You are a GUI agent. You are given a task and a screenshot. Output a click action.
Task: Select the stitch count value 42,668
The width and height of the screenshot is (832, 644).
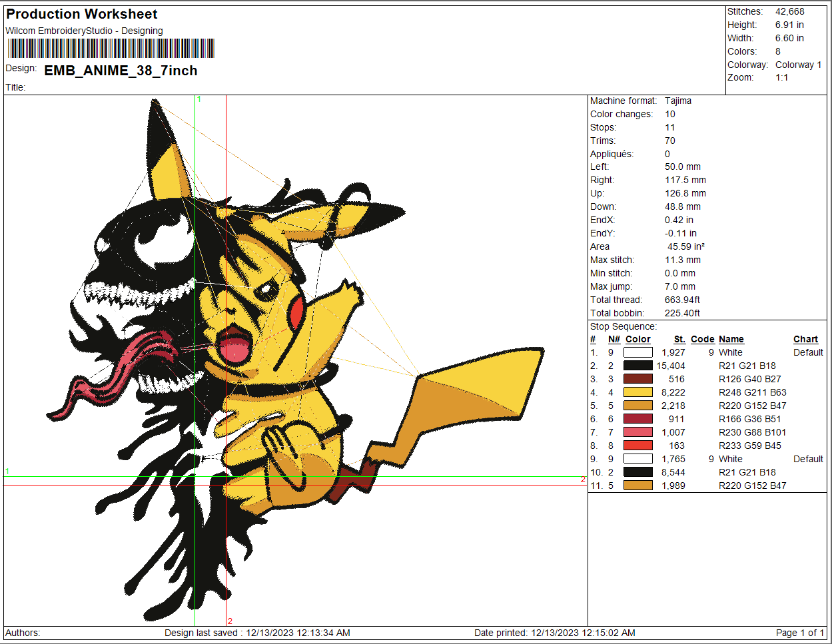pos(789,11)
